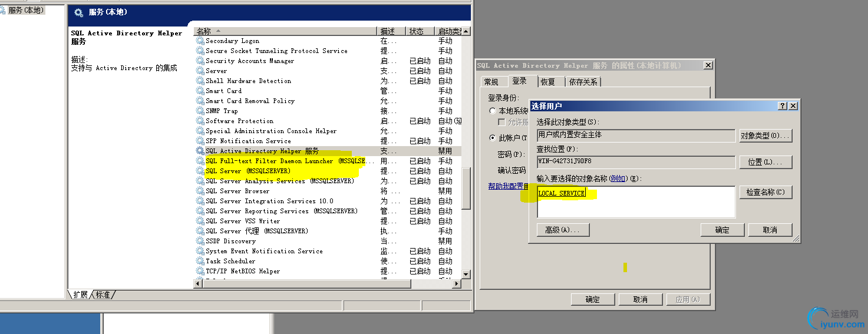868x334 pixels.
Task: Click the 位置(L)... button
Action: click(x=766, y=162)
